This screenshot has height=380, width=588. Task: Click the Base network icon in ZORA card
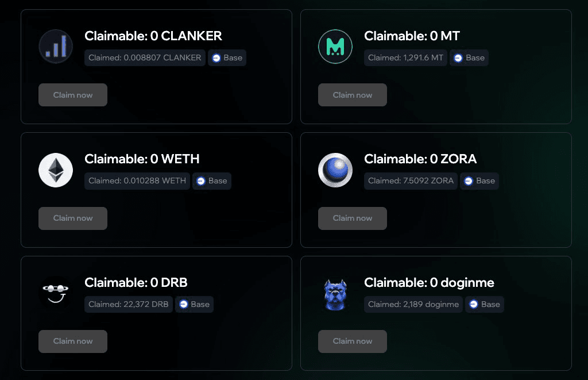[x=469, y=181]
